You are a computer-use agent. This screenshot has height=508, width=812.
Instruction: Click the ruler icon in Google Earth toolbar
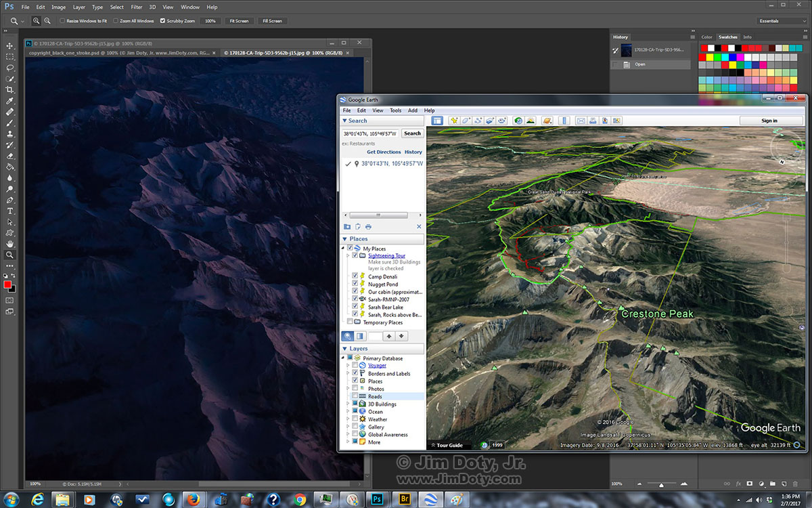click(564, 121)
